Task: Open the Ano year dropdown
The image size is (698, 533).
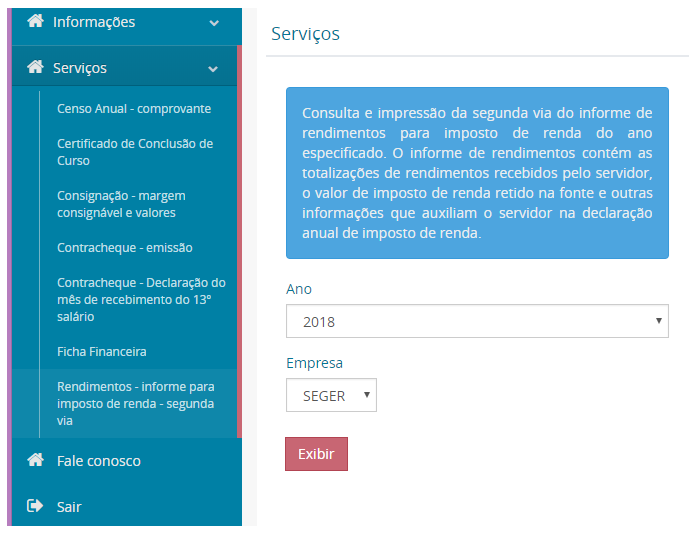Action: click(477, 322)
